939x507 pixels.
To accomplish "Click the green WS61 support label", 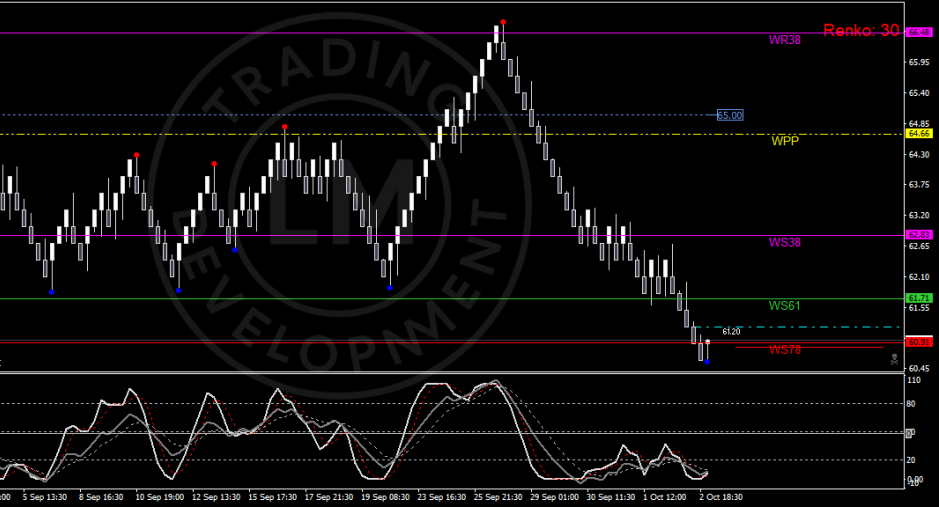I will click(784, 305).
